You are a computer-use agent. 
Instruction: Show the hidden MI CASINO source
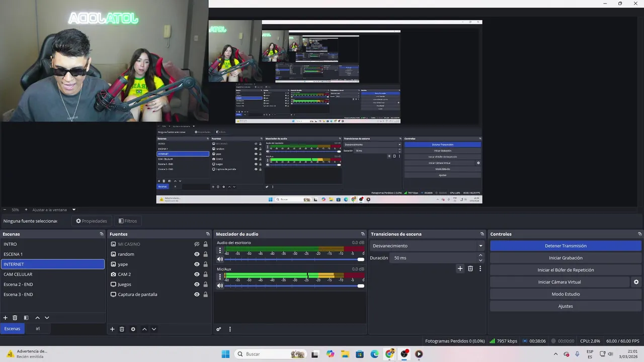click(x=197, y=244)
